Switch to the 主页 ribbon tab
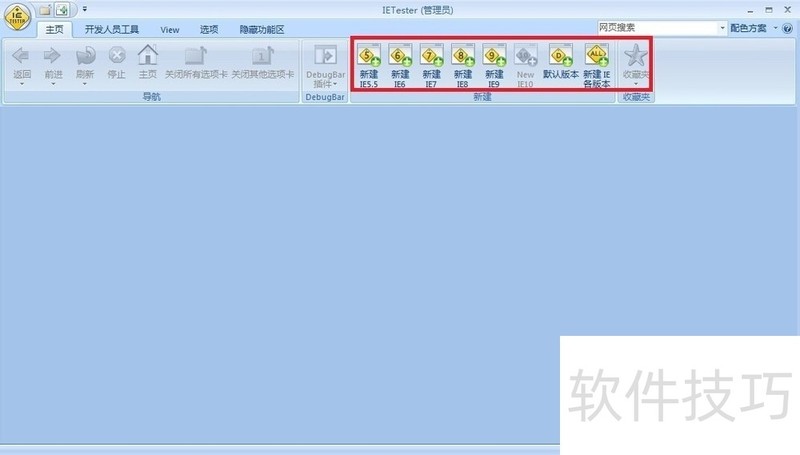 [x=54, y=30]
